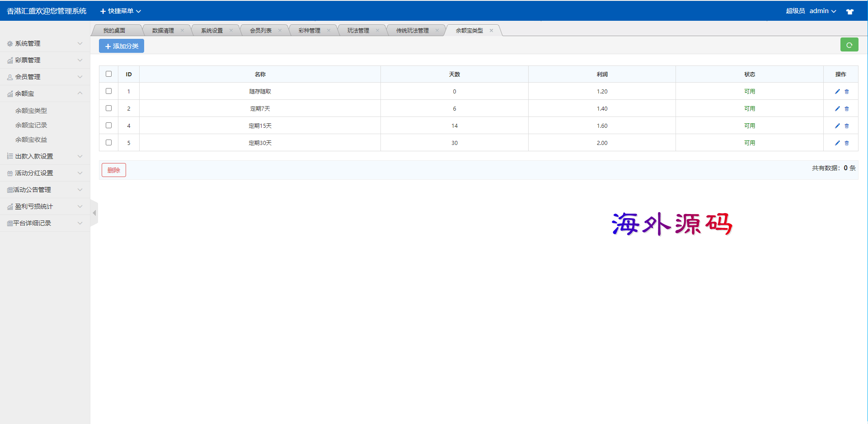This screenshot has width=868, height=424.
Task: Delete the 定期7天 entry via trash icon
Action: pyautogui.click(x=847, y=109)
